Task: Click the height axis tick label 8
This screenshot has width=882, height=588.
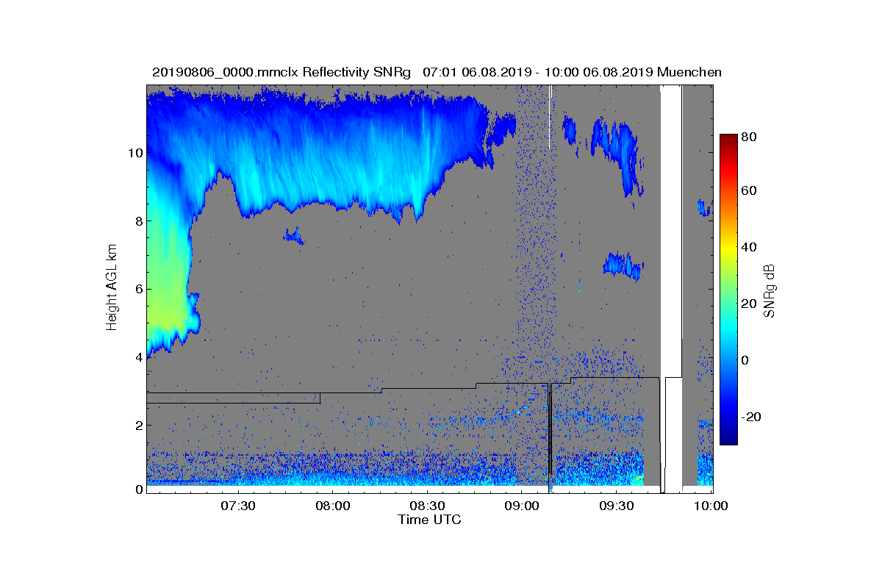Action: (x=138, y=220)
